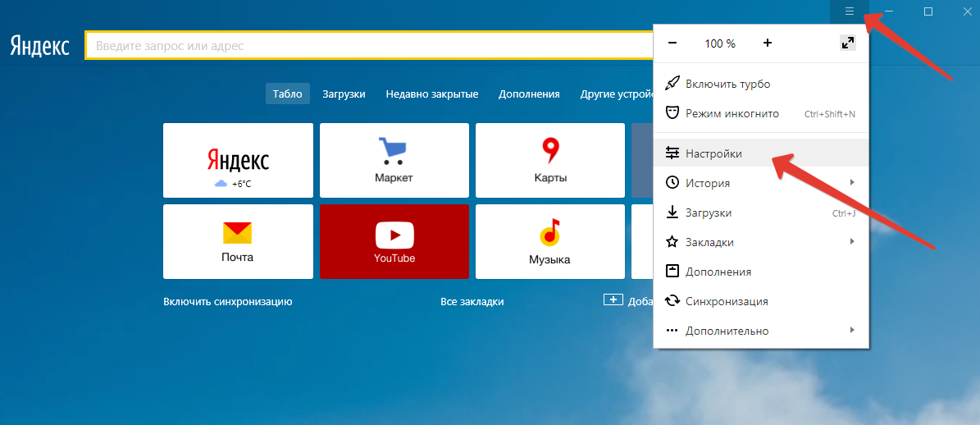This screenshot has width=980, height=425.
Task: Select Включить турбо menu entry
Action: tap(760, 84)
